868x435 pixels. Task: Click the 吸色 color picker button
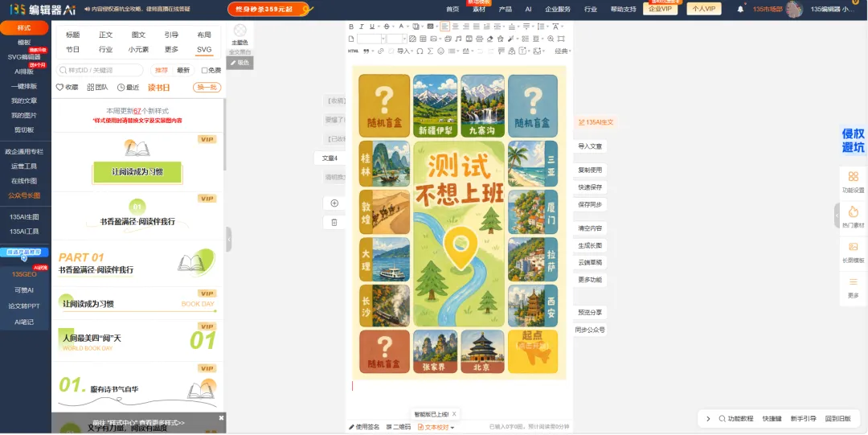click(240, 63)
